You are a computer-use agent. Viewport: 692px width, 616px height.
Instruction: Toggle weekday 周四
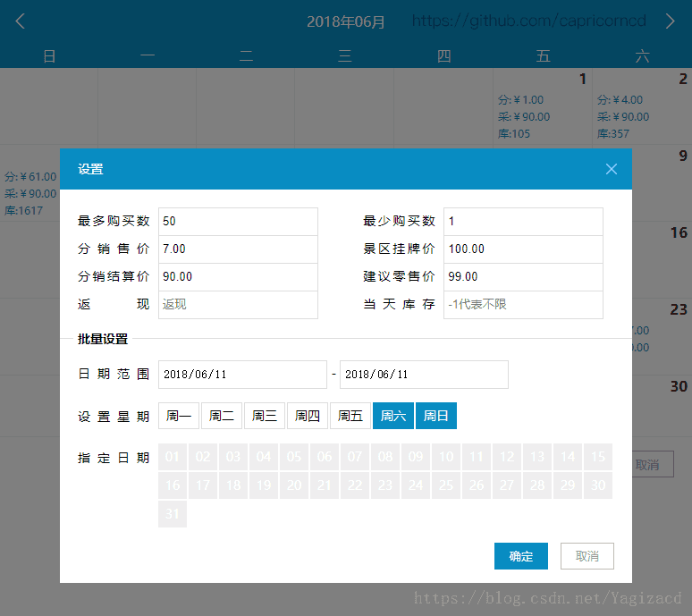click(308, 416)
